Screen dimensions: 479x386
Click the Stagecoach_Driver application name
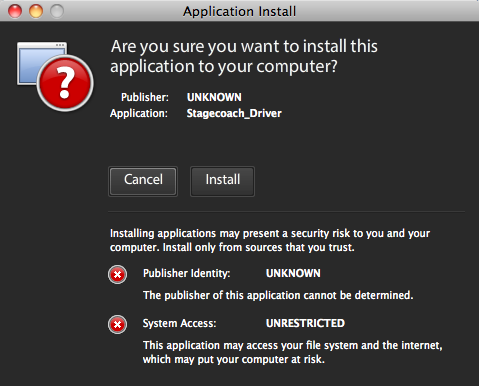[234, 113]
